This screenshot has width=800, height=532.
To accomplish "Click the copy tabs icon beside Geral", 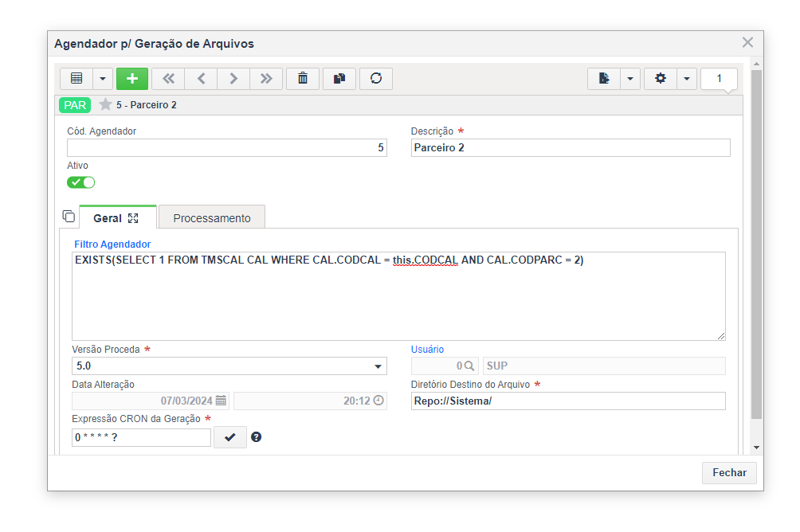I will (69, 217).
